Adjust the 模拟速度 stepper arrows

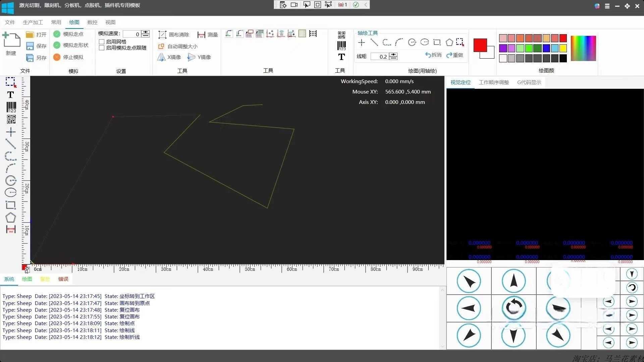pyautogui.click(x=146, y=34)
